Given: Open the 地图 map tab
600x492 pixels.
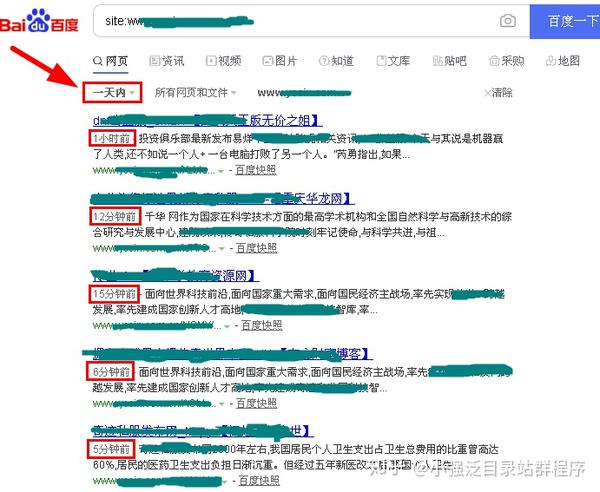Looking at the screenshot, I should pyautogui.click(x=562, y=61).
